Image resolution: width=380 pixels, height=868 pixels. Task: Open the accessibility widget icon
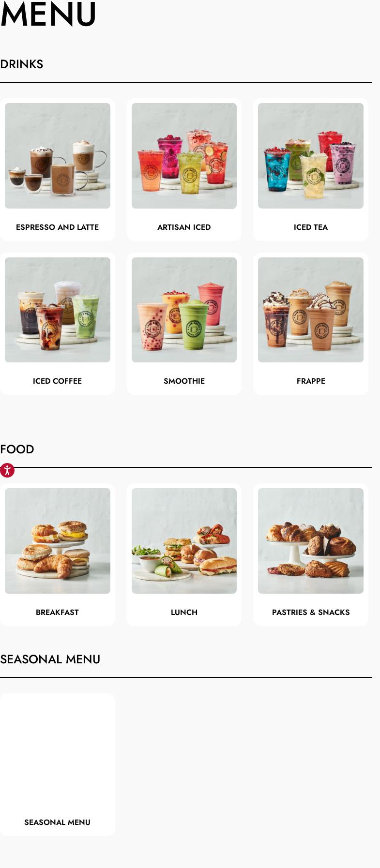pos(7,470)
